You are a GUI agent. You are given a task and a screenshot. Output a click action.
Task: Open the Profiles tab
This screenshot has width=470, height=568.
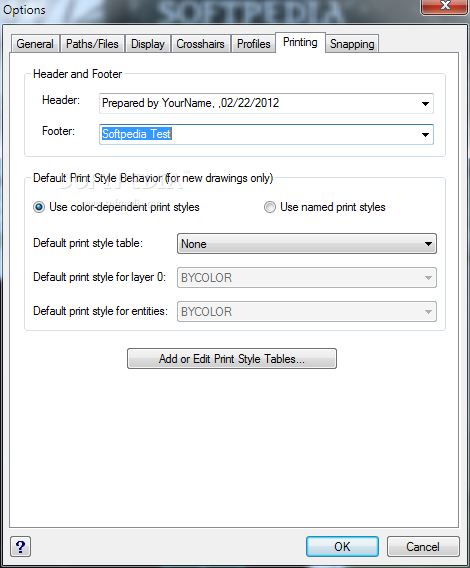[254, 44]
